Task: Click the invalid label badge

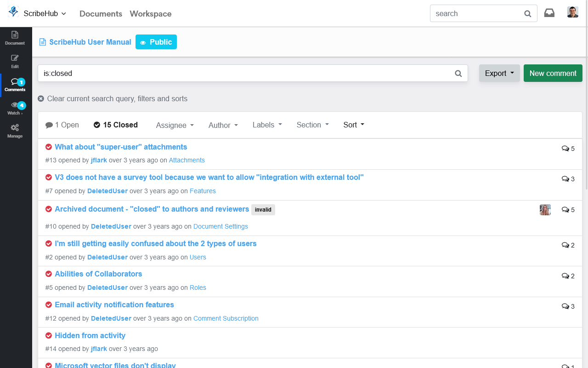Action: click(x=263, y=210)
